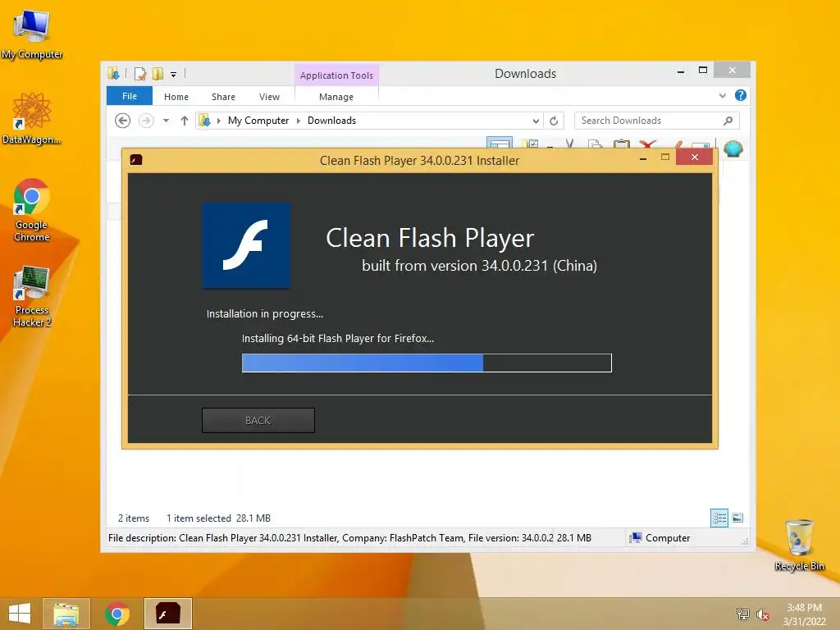Screen dimensions: 840x630
Task: Click Flash installer taskbar icon
Action: 167,614
